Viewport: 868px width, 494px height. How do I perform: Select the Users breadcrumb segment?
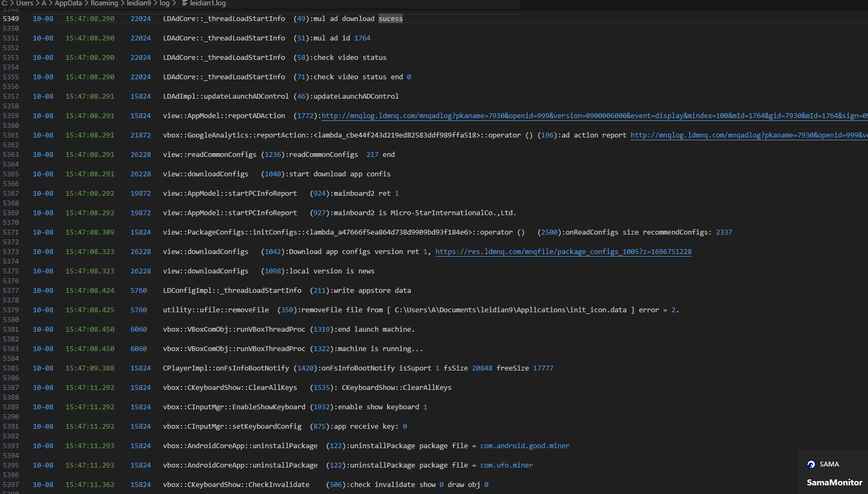pos(24,3)
